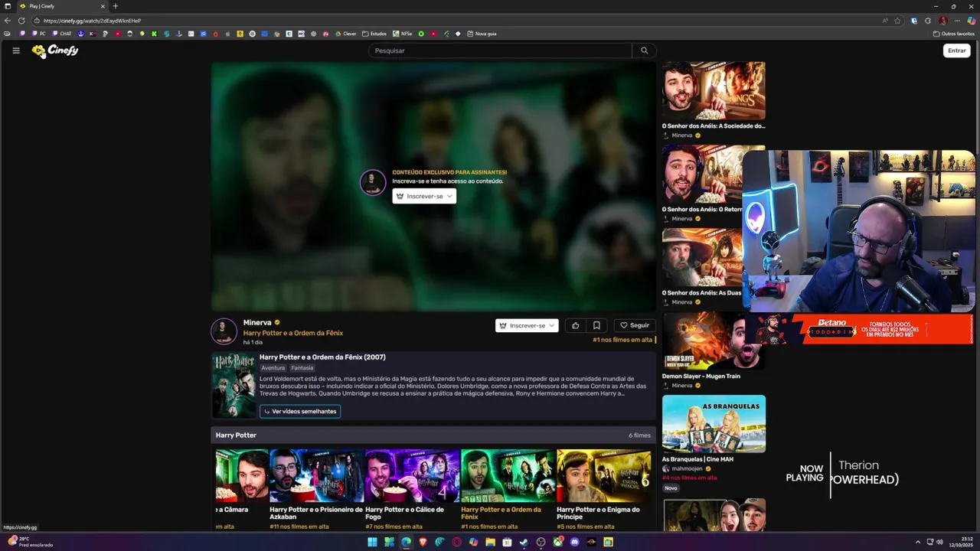Show hidden system tray icons

click(918, 542)
